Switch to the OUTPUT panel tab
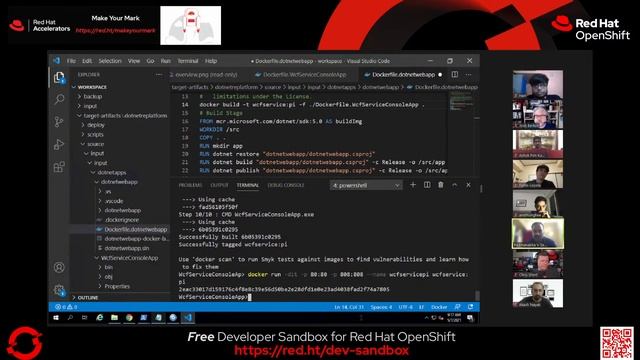Image resolution: width=640 pixels, height=360 pixels. point(219,185)
